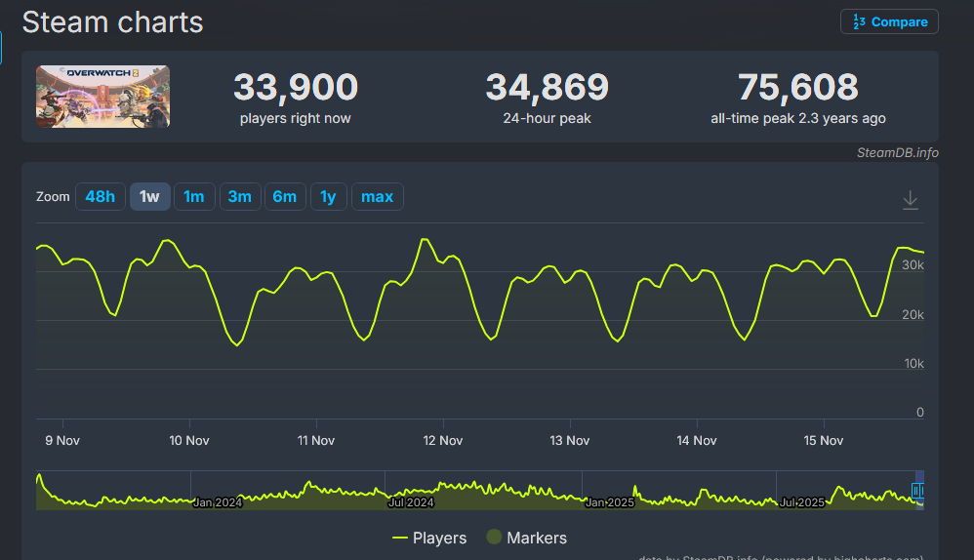The image size is (974, 560).
Task: Select the 48h zoom range
Action: pyautogui.click(x=100, y=197)
